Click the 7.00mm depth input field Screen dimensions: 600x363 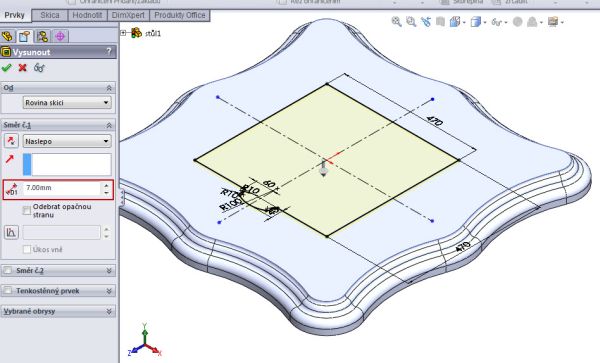(62, 188)
